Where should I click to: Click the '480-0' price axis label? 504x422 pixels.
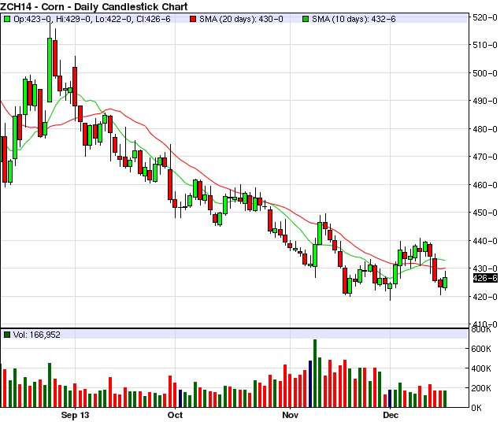[x=485, y=129]
